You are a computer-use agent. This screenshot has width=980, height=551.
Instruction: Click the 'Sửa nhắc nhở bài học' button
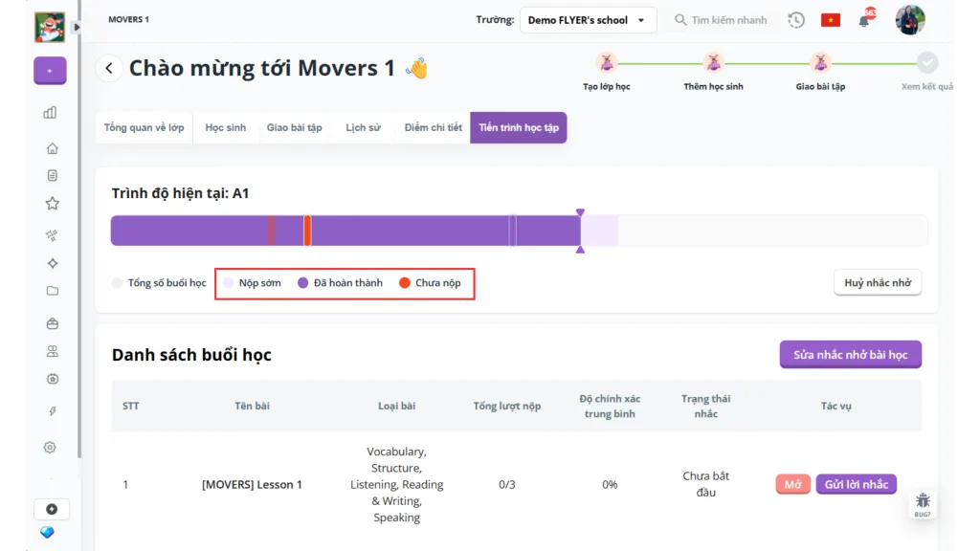[x=850, y=355]
